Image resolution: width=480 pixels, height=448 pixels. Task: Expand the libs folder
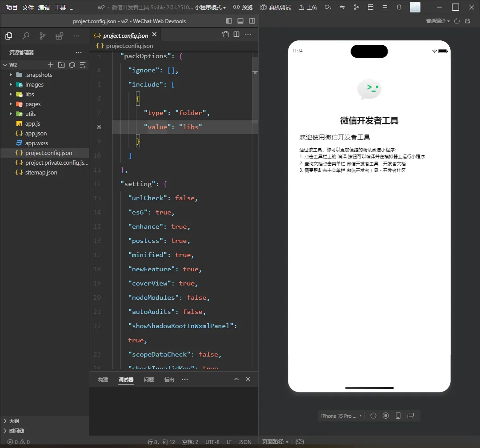pos(11,94)
